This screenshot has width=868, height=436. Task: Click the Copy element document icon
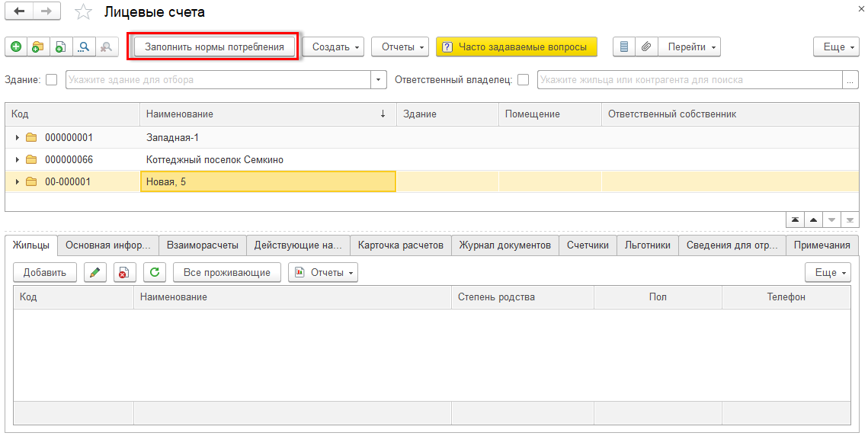click(x=60, y=47)
